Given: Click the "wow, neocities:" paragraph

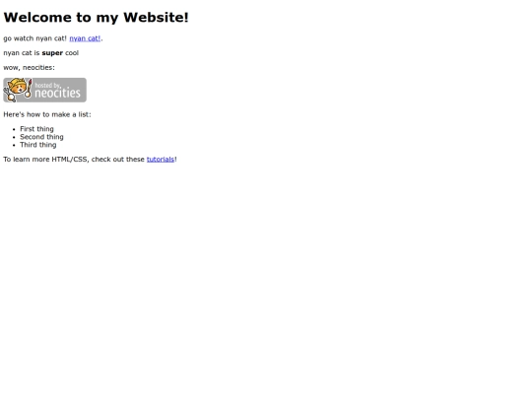Looking at the screenshot, I should pos(29,68).
